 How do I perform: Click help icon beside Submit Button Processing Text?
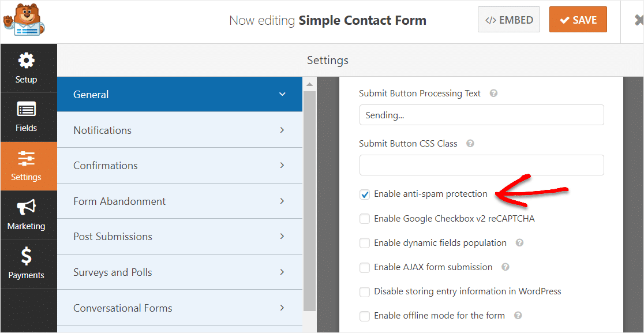click(493, 93)
